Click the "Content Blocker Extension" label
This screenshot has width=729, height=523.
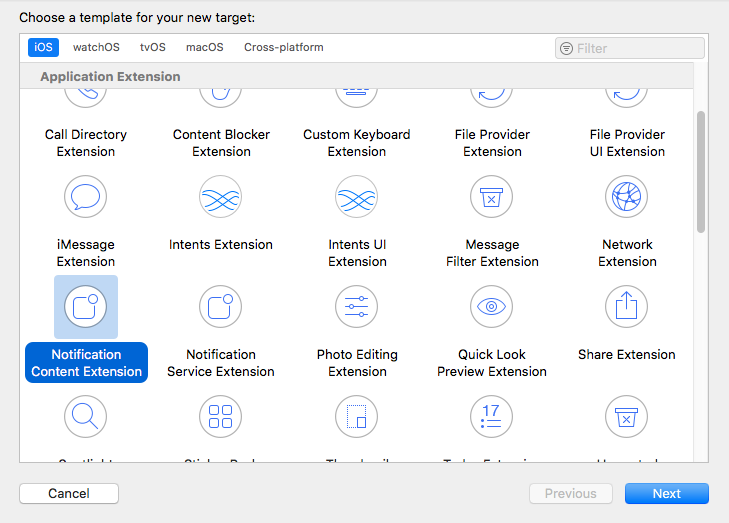pos(221,143)
